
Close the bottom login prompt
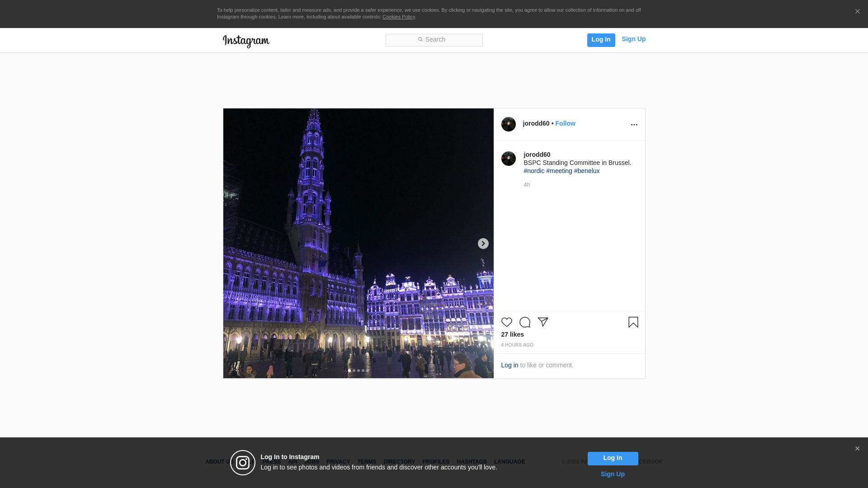point(857,449)
